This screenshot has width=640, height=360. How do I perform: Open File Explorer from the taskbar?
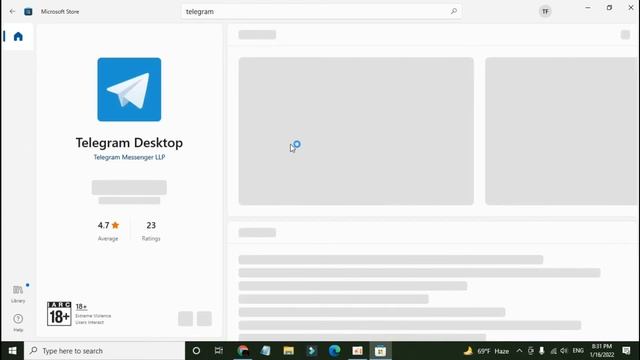click(289, 351)
